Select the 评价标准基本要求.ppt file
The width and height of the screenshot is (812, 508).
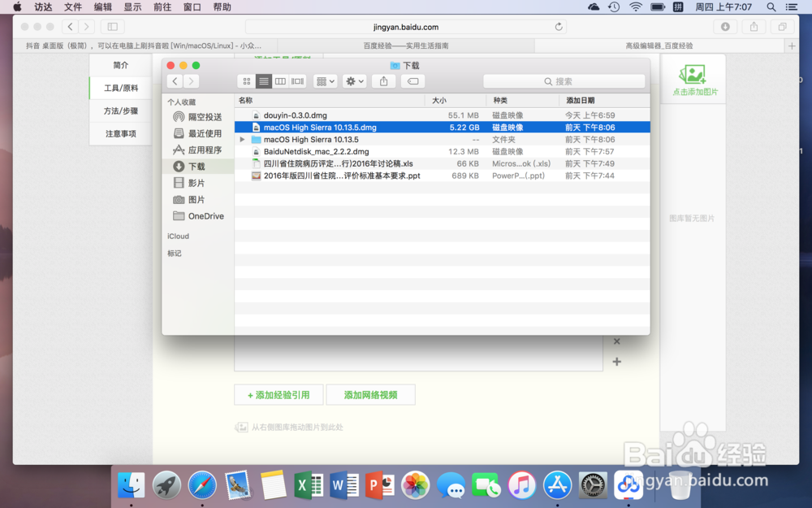coord(443,176)
